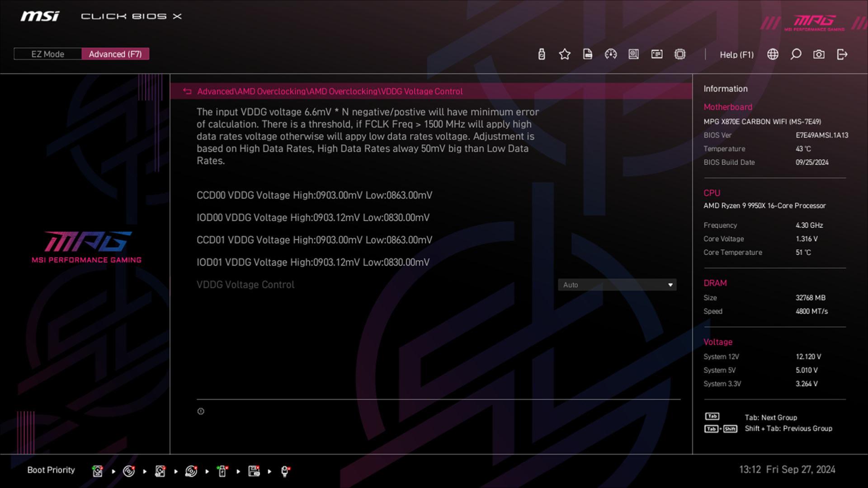Select the USB key boot device icon
This screenshot has width=868, height=488.
[x=222, y=471]
